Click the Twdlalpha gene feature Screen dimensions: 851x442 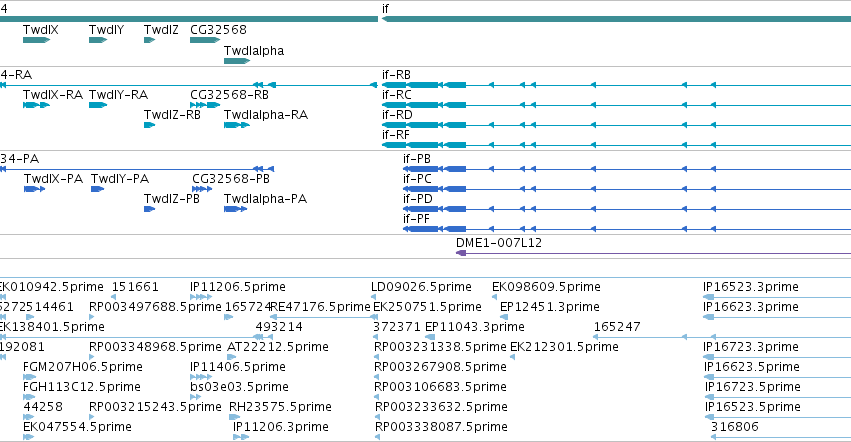237,61
